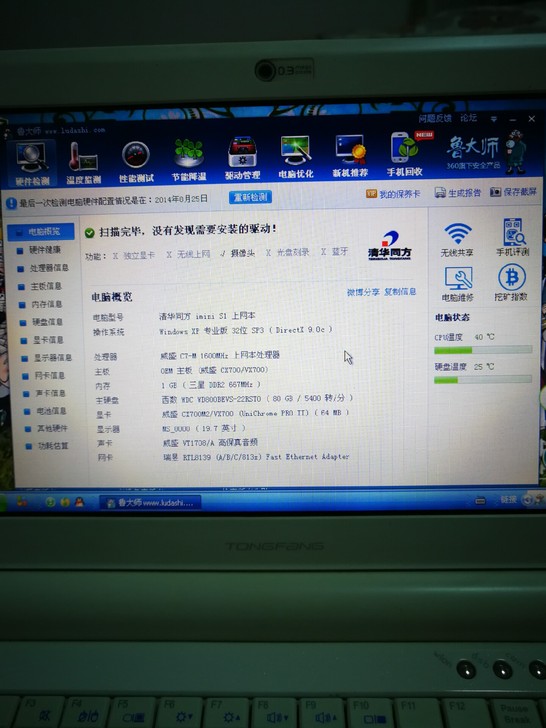Click the 重新检测 re-detect button

tap(250, 197)
